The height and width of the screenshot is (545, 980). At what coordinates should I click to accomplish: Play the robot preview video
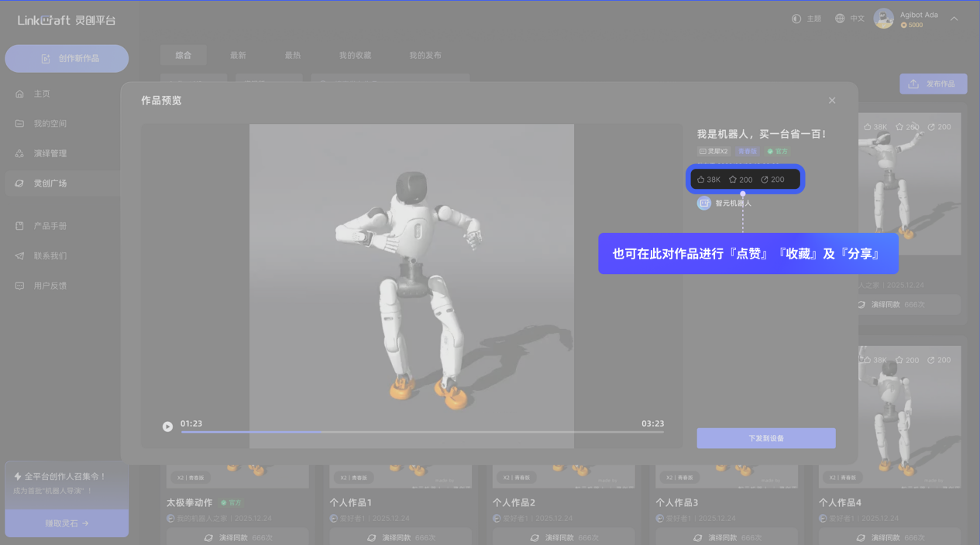click(167, 427)
